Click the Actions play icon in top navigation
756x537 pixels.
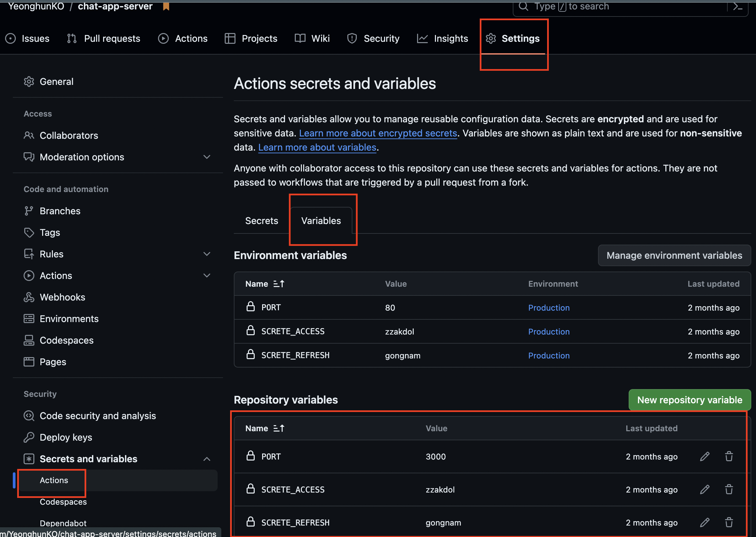tap(163, 38)
